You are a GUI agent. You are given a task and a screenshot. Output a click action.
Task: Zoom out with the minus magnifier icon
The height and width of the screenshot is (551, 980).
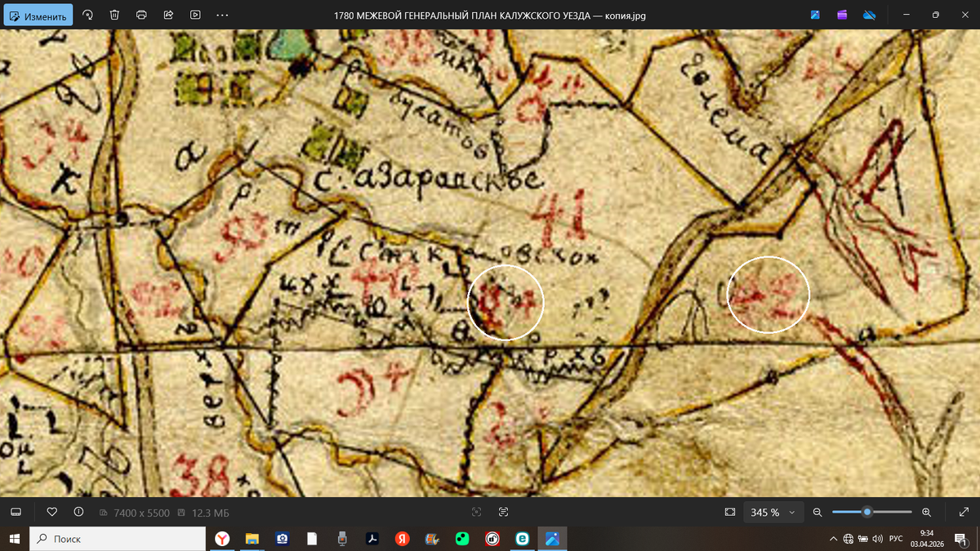[x=817, y=512]
